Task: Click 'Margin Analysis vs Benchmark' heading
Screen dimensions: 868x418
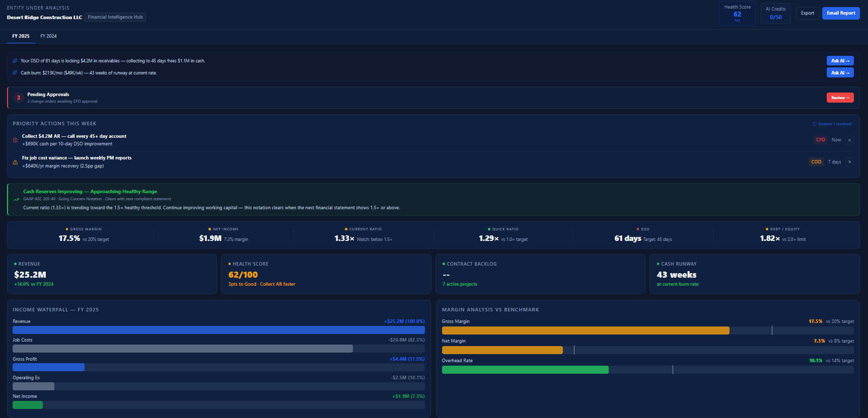Action: [x=490, y=310]
